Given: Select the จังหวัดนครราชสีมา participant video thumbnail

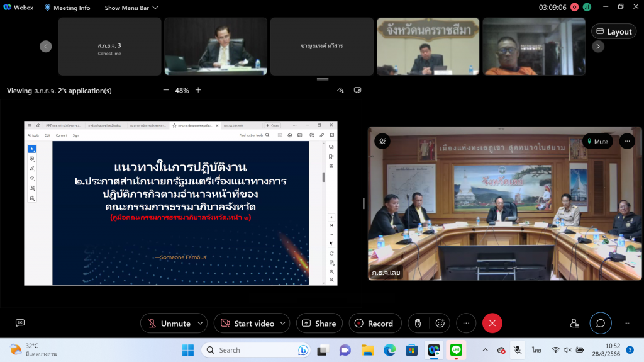Looking at the screenshot, I should 428,47.
